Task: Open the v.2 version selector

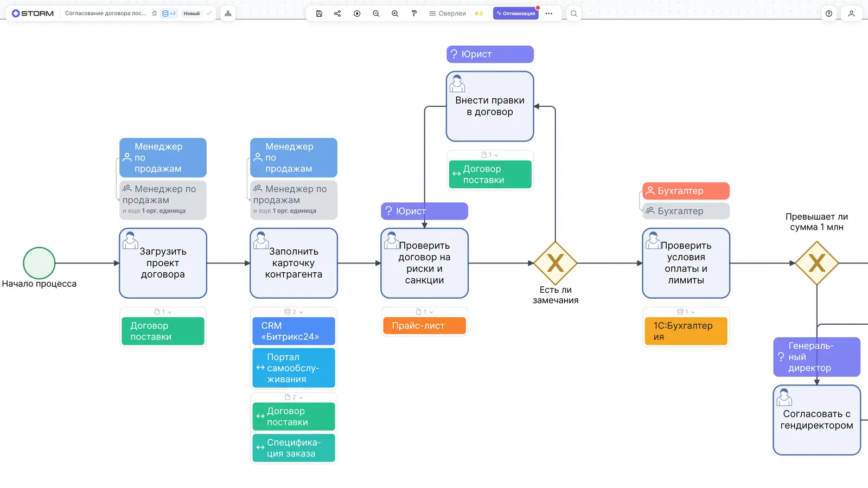Action: click(x=169, y=14)
